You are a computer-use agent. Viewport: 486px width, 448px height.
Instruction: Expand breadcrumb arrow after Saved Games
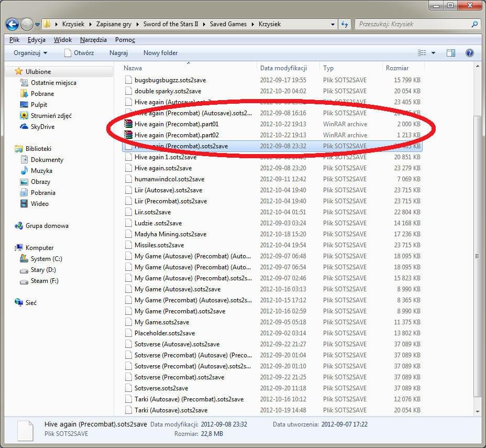point(252,24)
